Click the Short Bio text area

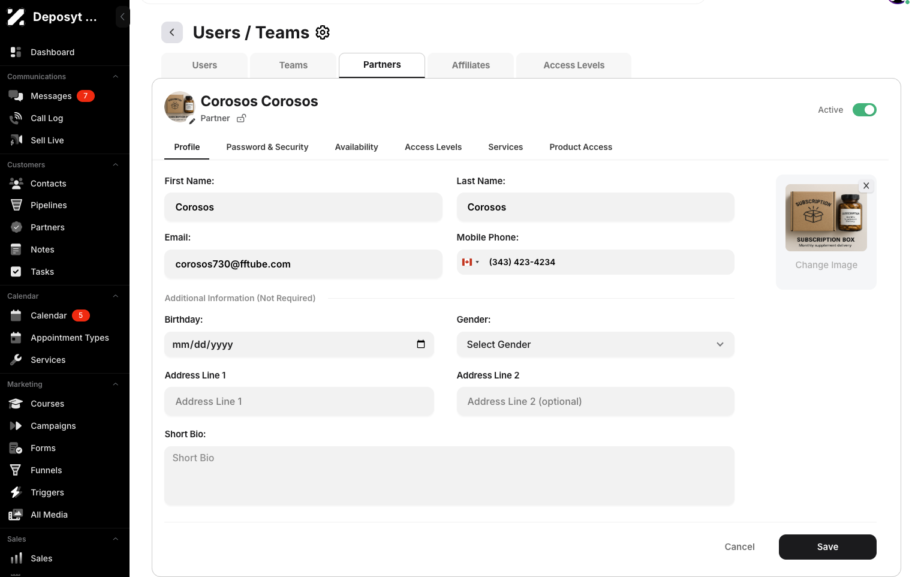(450, 475)
